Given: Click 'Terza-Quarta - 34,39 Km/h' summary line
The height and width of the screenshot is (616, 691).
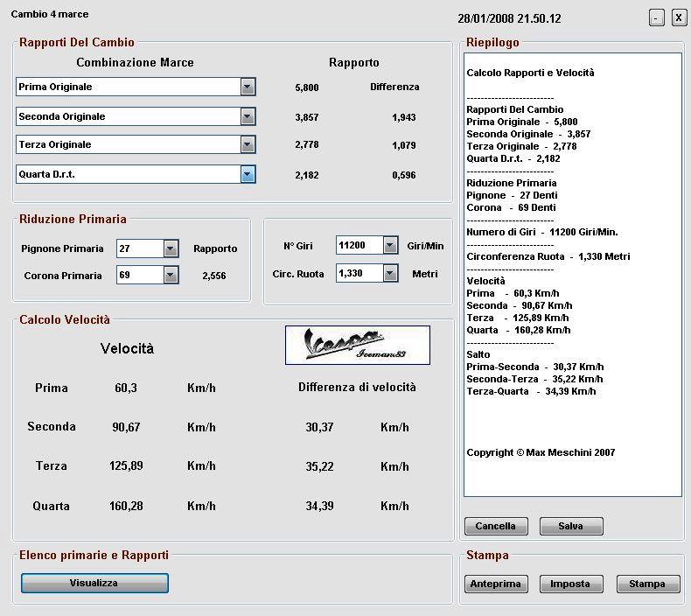Looking at the screenshot, I should click(x=531, y=391).
